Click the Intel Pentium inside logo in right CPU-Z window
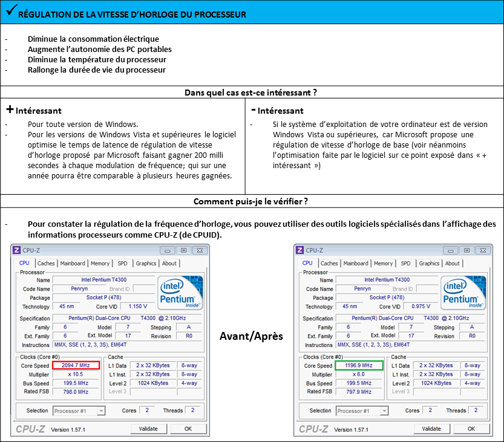504x442 pixels. pyautogui.click(x=463, y=293)
